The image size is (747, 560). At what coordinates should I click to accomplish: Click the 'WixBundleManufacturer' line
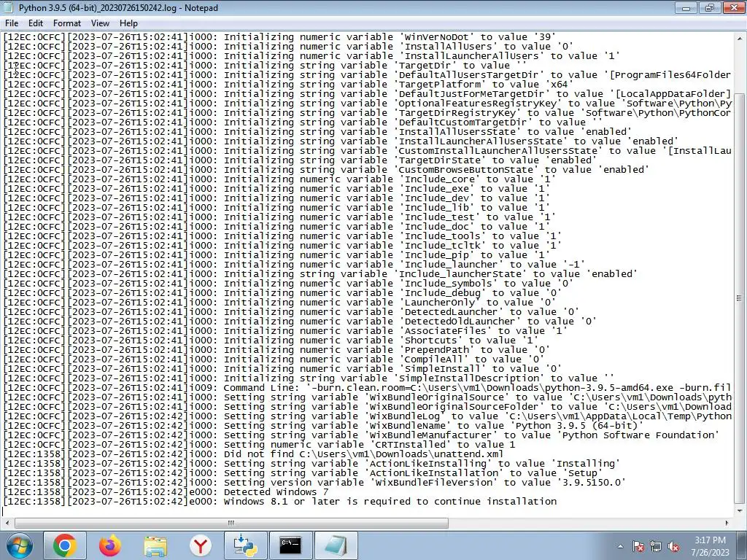tap(361, 435)
